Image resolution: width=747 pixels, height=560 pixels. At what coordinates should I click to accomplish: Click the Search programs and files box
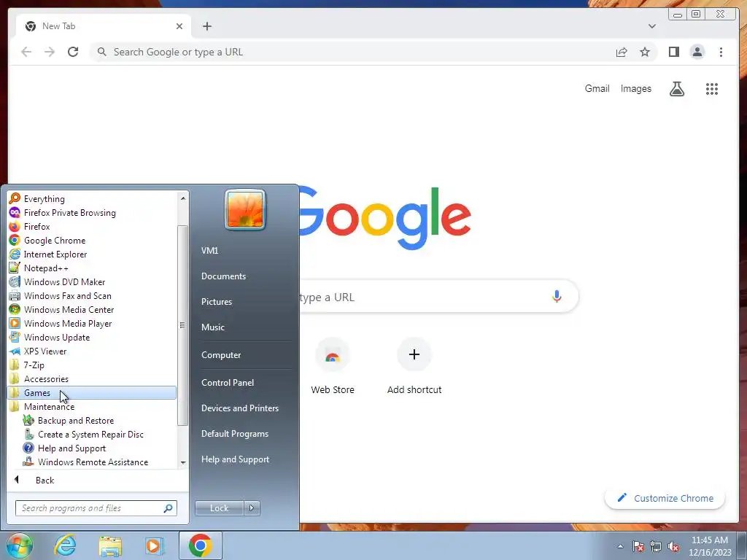click(x=96, y=508)
